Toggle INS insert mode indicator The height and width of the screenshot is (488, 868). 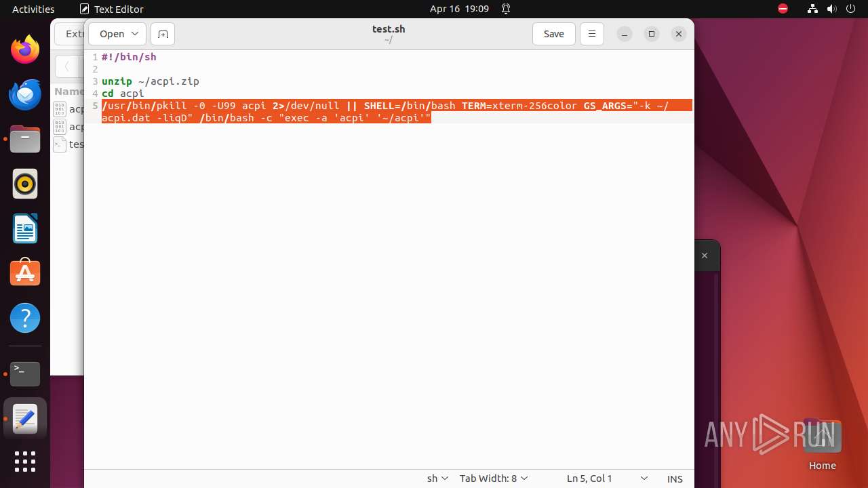click(x=675, y=479)
